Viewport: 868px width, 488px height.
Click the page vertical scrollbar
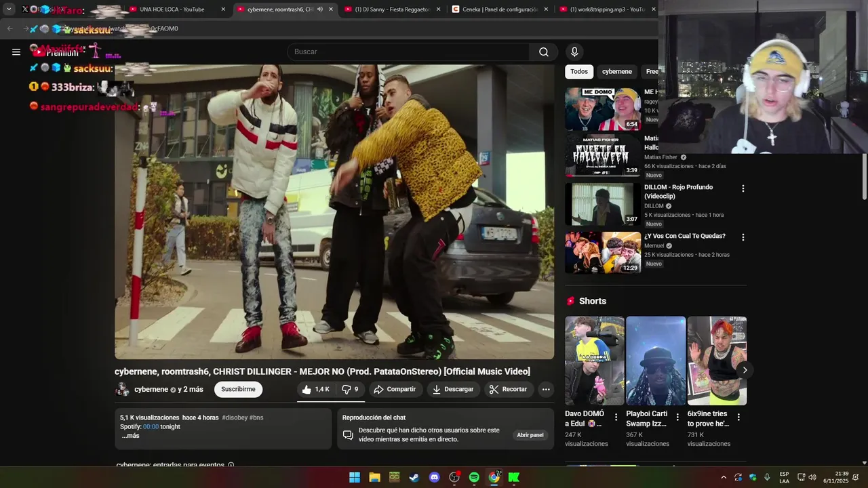[x=864, y=178]
